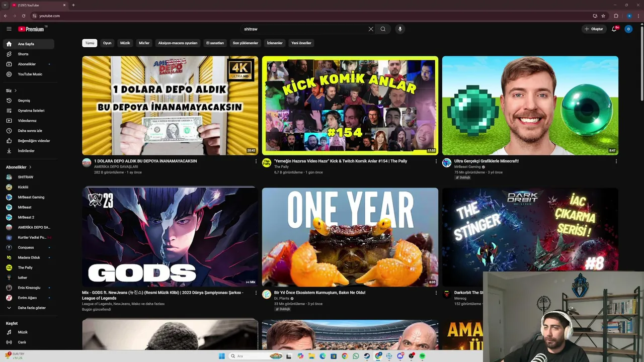Viewport: 644px width, 362px height.
Task: Select the İzlenenler chip
Action: coord(275,43)
